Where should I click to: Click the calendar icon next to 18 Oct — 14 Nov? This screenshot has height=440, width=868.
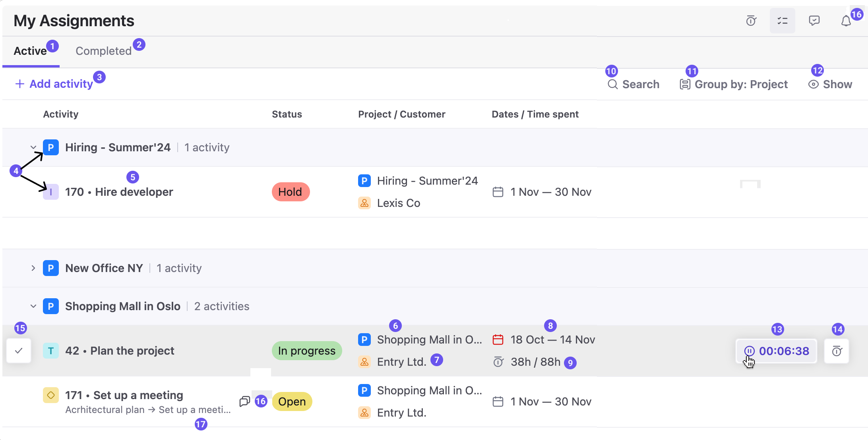click(498, 340)
